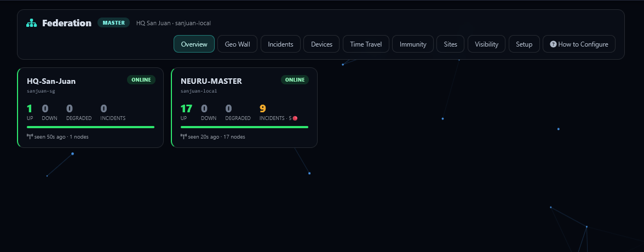Click the ONLINE badge on the HQ-San-Juan card
The width and height of the screenshot is (644, 252).
click(141, 80)
